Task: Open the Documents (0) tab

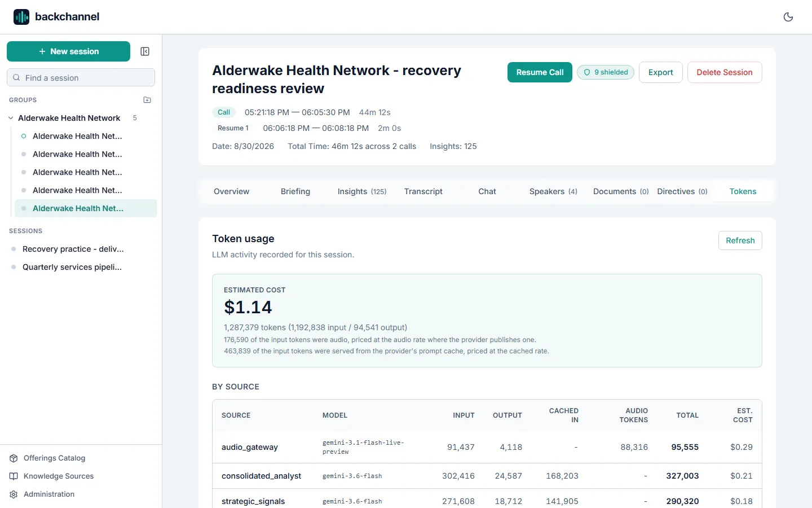Action: pyautogui.click(x=621, y=191)
